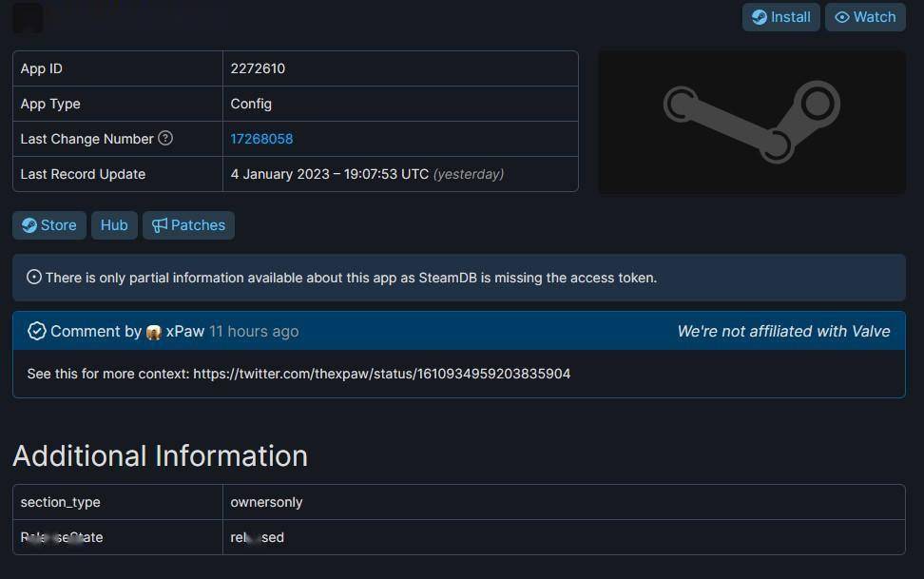924x579 pixels.
Task: Click the partial information notice text
Action: pyautogui.click(x=351, y=278)
